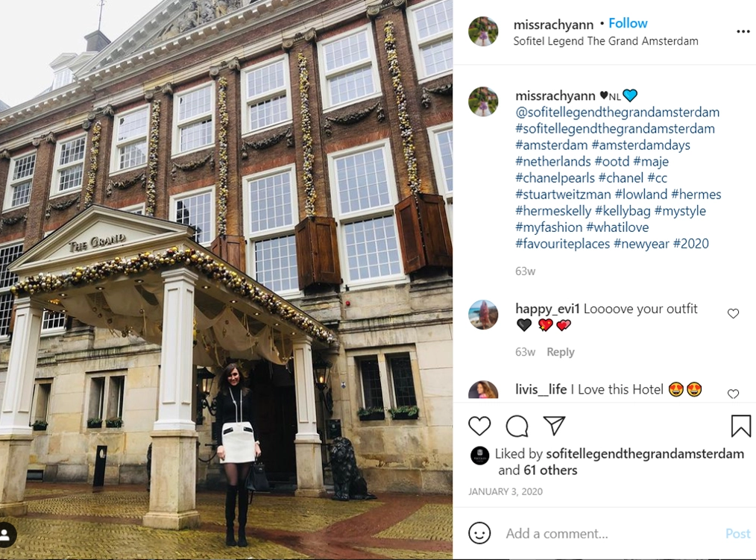Open emoji picker smiley icon
Viewport: 756px width, 560px height.
point(479,533)
